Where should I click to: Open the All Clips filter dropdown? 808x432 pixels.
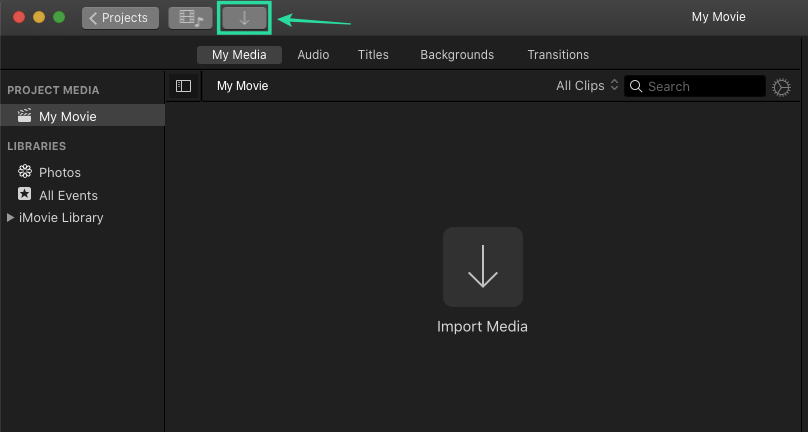tap(587, 86)
